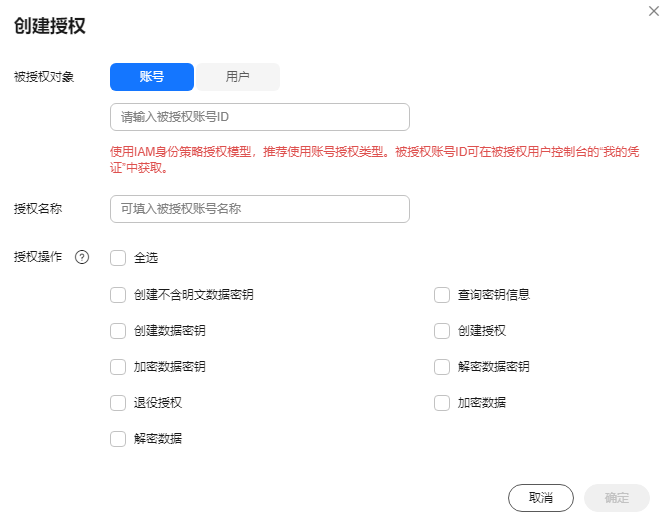
Task: Click the 取消 button
Action: (x=541, y=498)
